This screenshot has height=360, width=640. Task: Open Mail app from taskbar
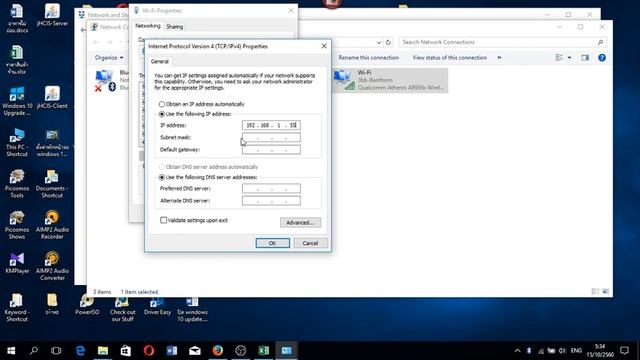coord(195,350)
